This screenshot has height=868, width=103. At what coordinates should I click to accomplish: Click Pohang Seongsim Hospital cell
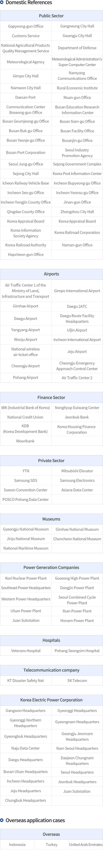point(77,651)
